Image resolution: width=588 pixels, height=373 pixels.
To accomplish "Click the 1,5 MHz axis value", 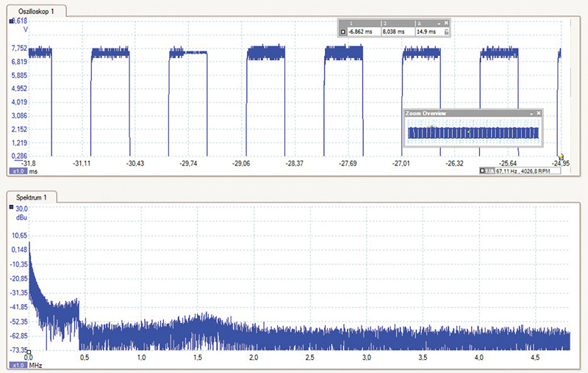I will pos(198,358).
